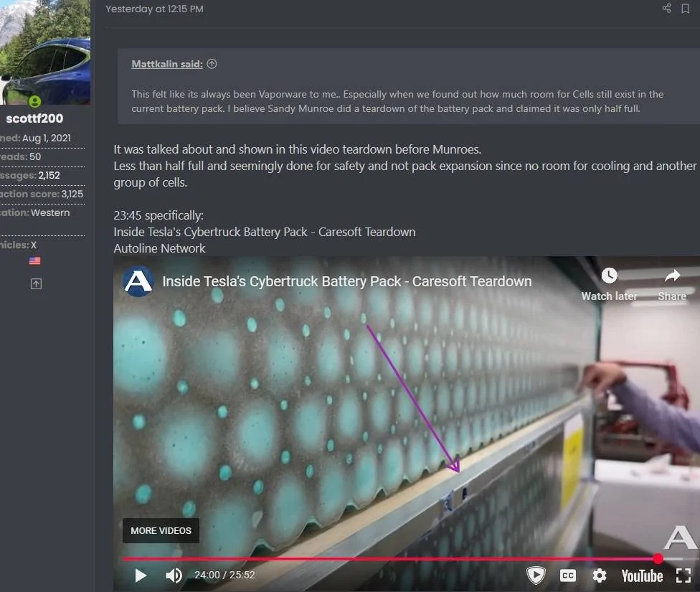This screenshot has width=700, height=592.
Task: Click the message count 2,152
Action: click(49, 175)
